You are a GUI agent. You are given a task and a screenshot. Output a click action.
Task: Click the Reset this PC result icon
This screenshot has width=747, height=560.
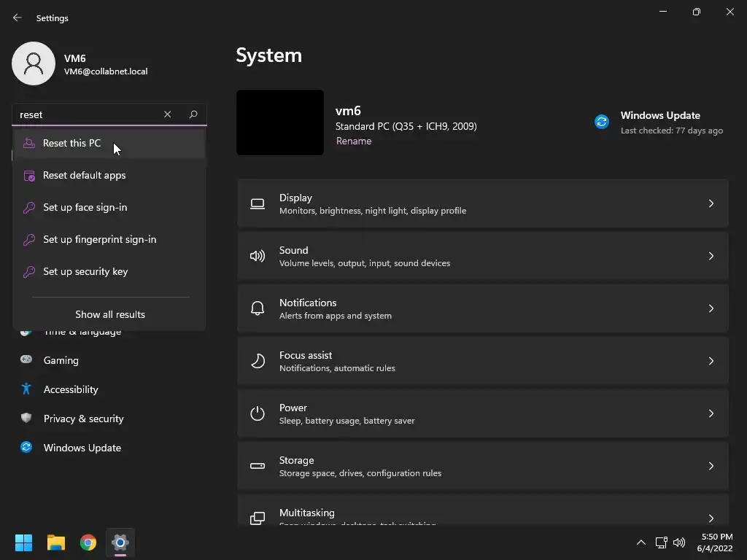tap(29, 143)
